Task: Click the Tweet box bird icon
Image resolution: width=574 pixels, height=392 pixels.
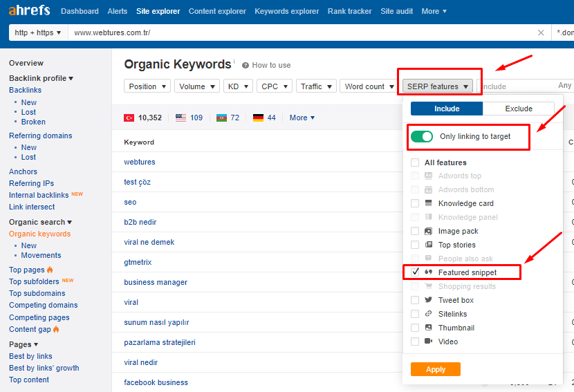Action: tap(428, 300)
